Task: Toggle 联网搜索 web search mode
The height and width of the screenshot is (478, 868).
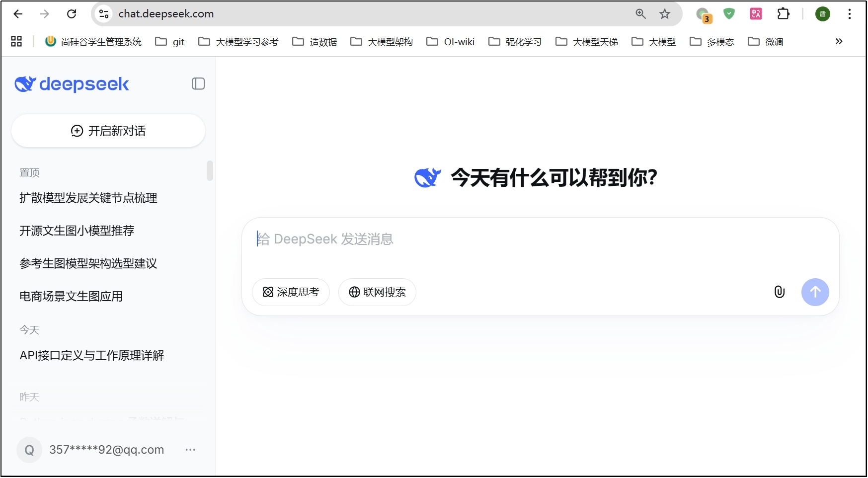Action: point(377,292)
